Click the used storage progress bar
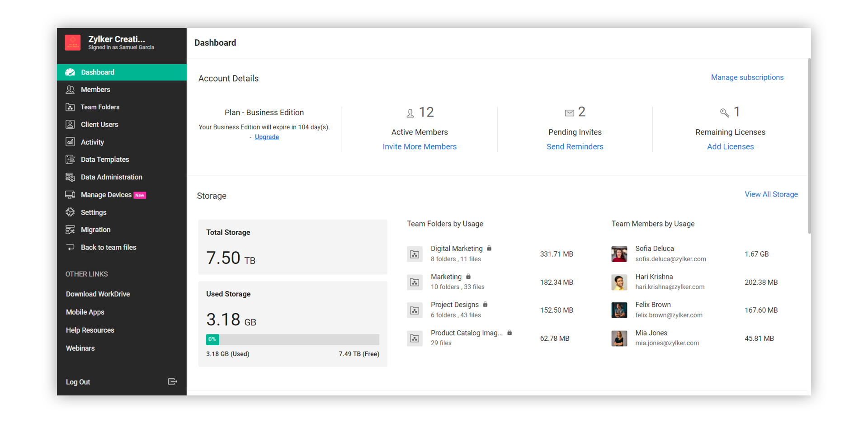The image size is (868, 423). [x=292, y=339]
